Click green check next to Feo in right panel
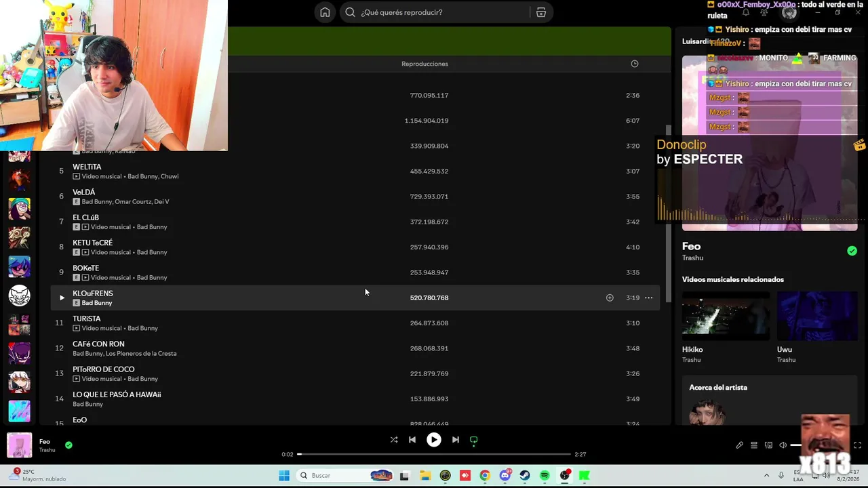The image size is (868, 488). (852, 251)
